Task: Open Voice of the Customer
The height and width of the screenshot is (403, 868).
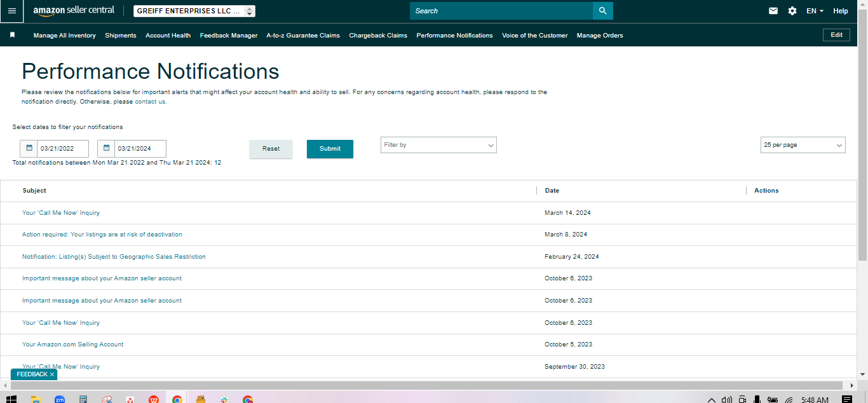Action: [535, 36]
